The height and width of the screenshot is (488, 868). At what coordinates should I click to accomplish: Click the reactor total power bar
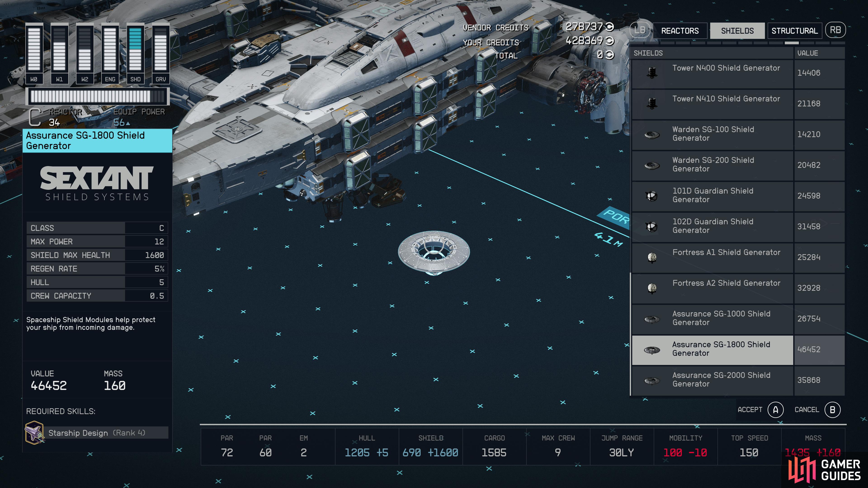point(97,97)
